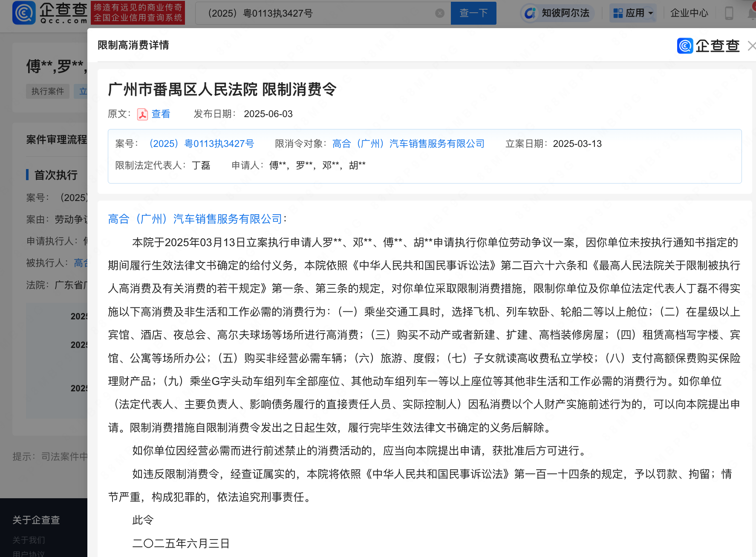This screenshot has height=557, width=756.
Task: Click the 知彼阿尔法 logo icon
Action: [x=530, y=13]
